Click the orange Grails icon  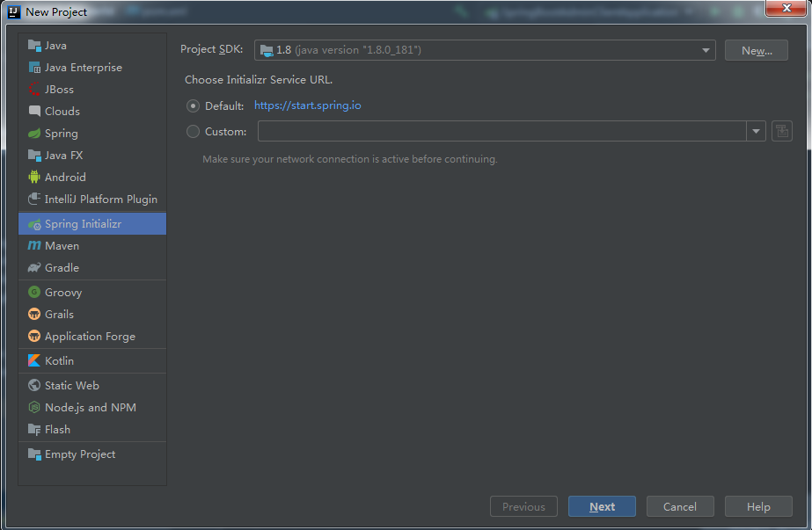[34, 314]
